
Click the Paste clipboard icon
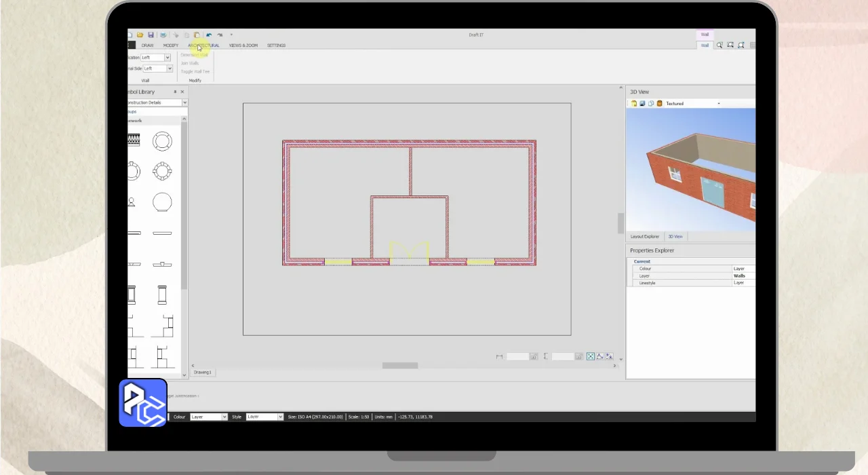tap(197, 35)
